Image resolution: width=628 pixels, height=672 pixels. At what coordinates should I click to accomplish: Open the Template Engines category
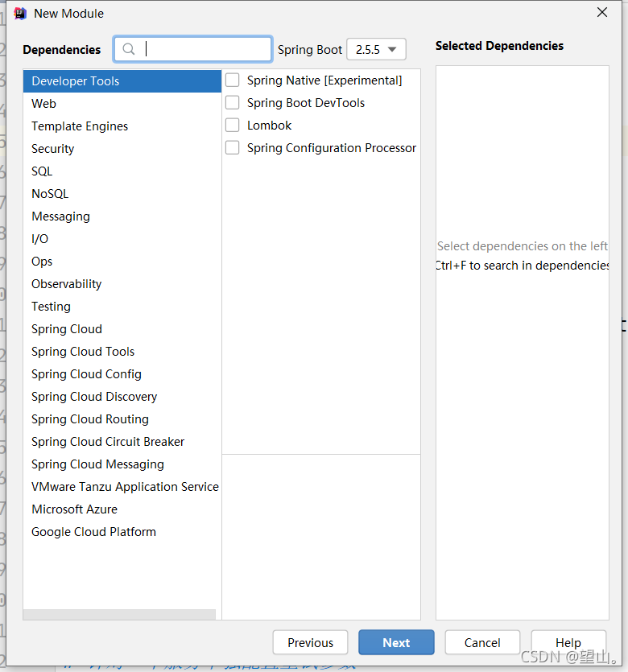click(x=122, y=126)
